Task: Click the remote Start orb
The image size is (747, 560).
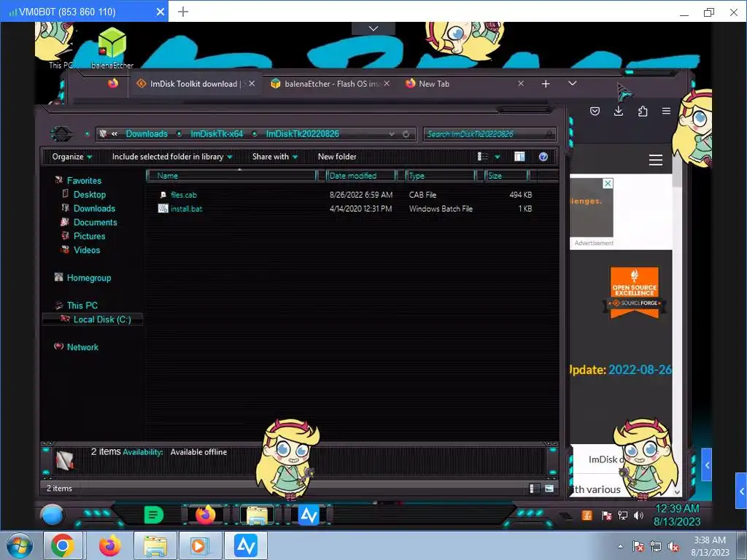Action: [52, 516]
